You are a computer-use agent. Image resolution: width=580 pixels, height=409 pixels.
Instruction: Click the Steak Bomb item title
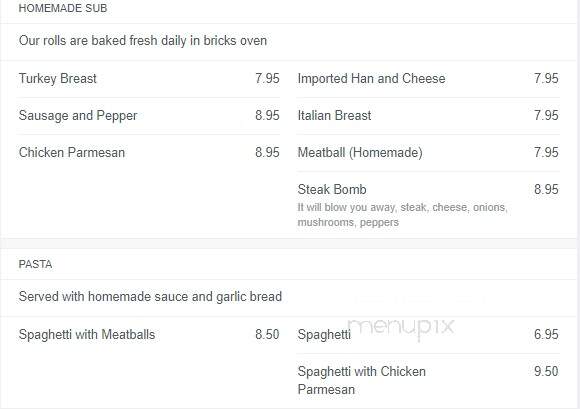pyautogui.click(x=332, y=189)
